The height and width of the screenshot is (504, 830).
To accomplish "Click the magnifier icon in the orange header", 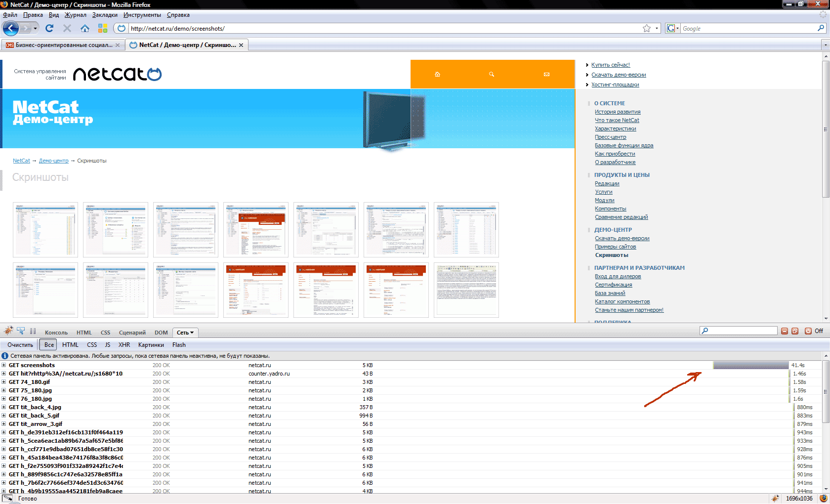I will click(492, 75).
